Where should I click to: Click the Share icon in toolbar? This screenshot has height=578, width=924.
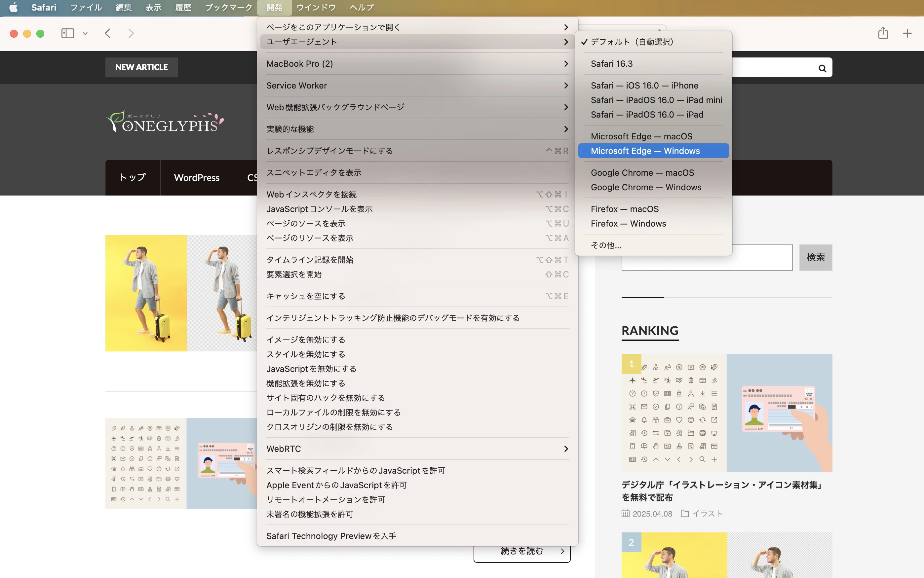point(883,33)
